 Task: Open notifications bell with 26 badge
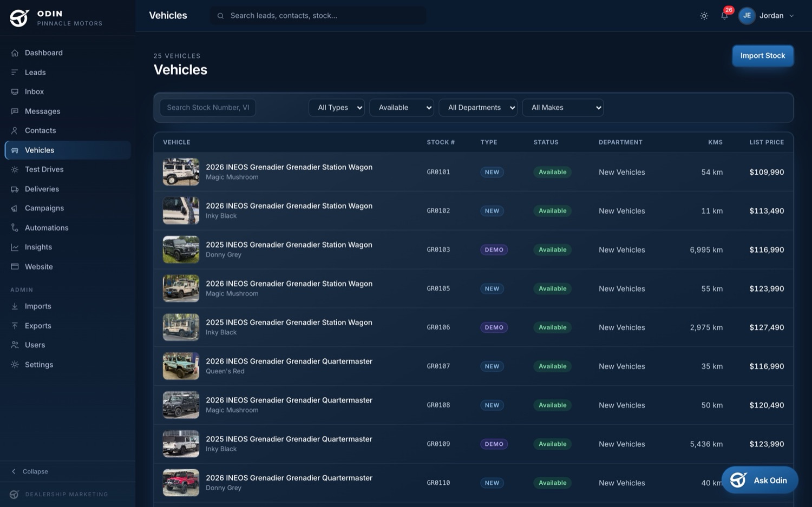(x=724, y=16)
